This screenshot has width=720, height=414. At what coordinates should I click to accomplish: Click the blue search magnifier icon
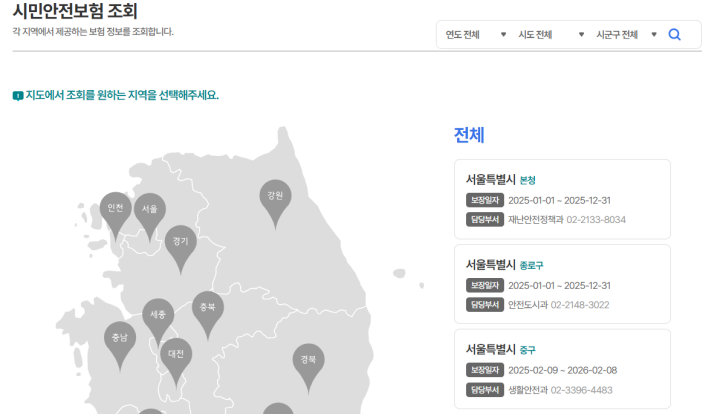[x=674, y=34]
